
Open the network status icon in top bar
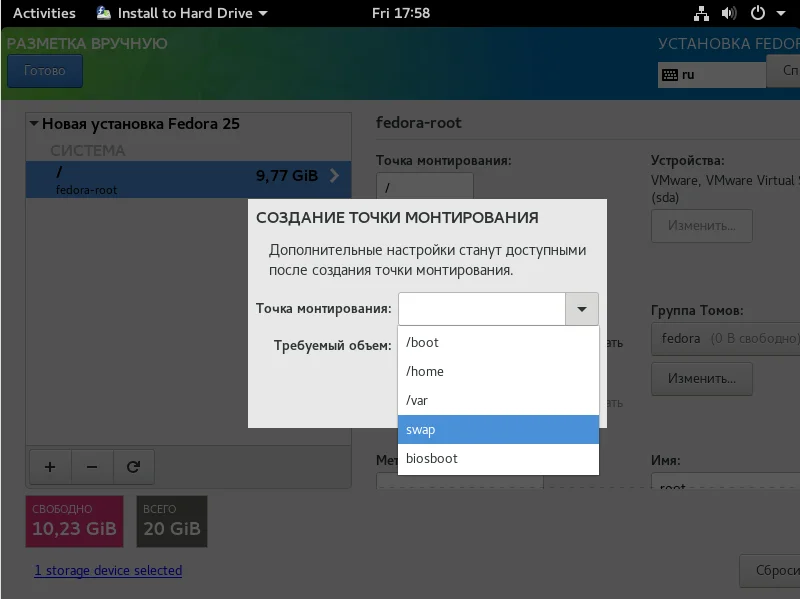tap(702, 13)
